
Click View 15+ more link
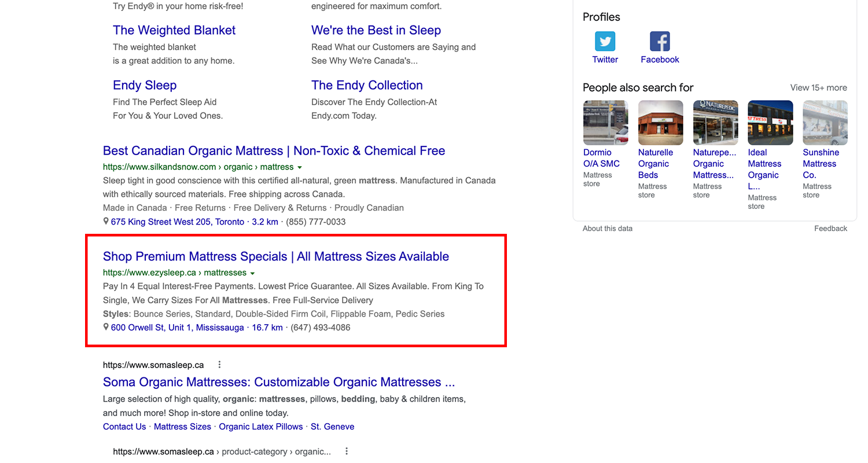tap(819, 88)
